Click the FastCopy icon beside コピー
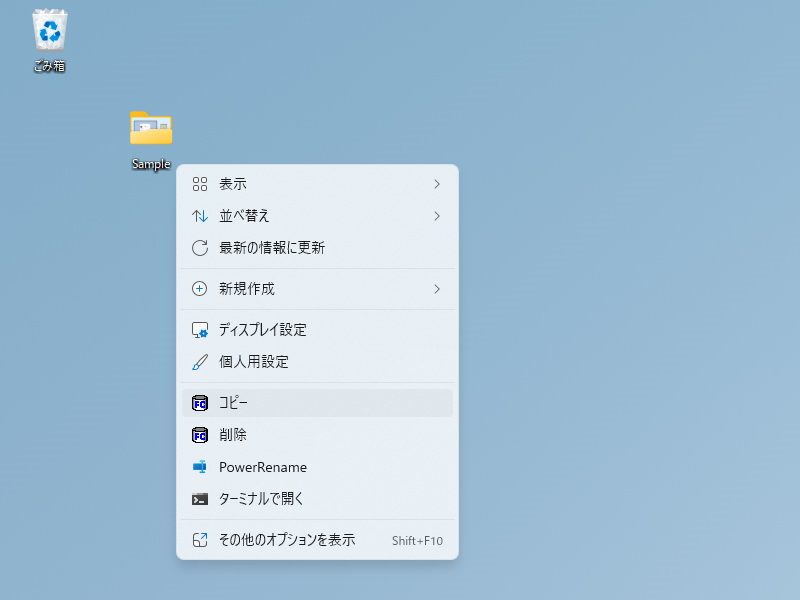Image resolution: width=800 pixels, height=600 pixels. (200, 403)
